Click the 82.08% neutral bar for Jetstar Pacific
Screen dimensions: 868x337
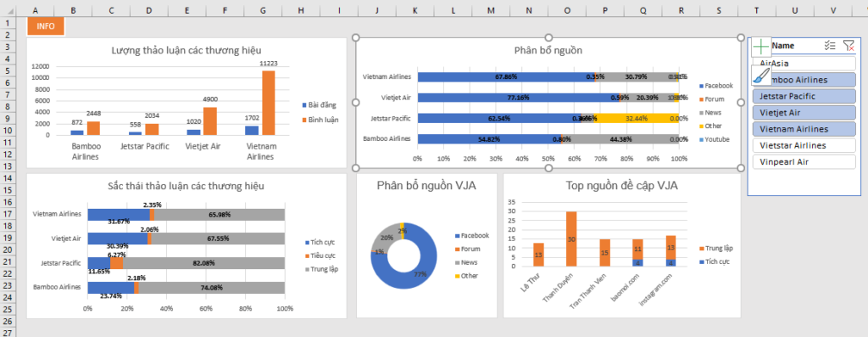click(x=203, y=263)
